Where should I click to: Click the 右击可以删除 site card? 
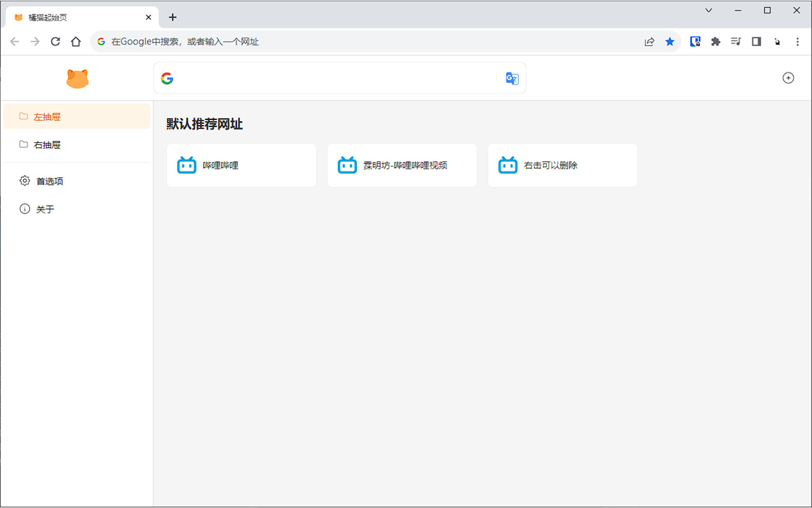(x=562, y=164)
